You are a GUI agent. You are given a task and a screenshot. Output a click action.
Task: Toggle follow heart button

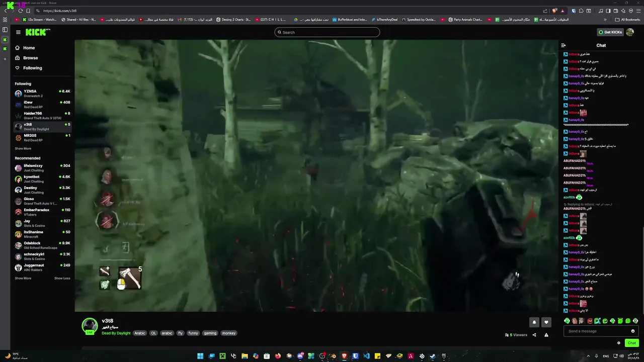click(x=546, y=322)
